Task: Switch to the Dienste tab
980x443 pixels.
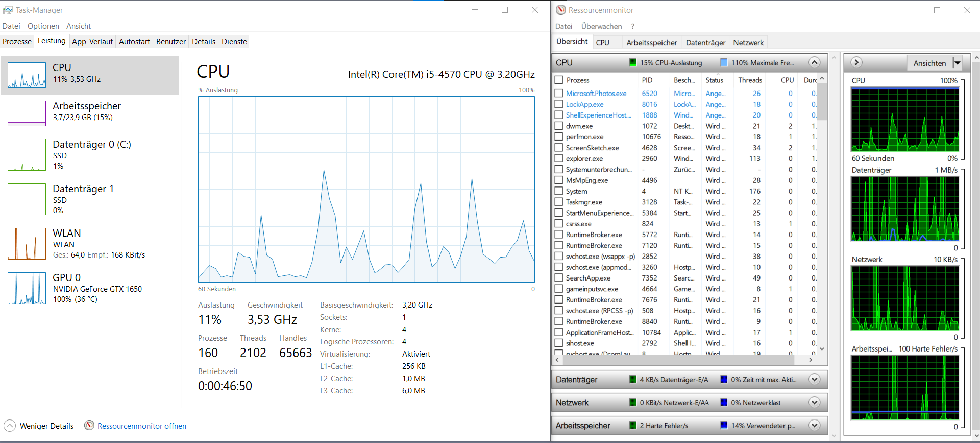Action: click(x=234, y=42)
